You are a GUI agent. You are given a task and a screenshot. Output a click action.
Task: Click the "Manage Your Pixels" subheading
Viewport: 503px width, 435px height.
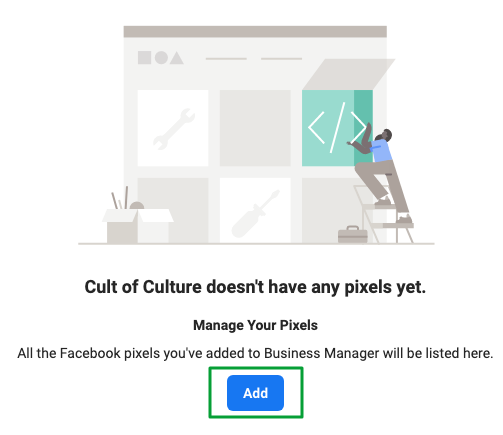(x=255, y=325)
